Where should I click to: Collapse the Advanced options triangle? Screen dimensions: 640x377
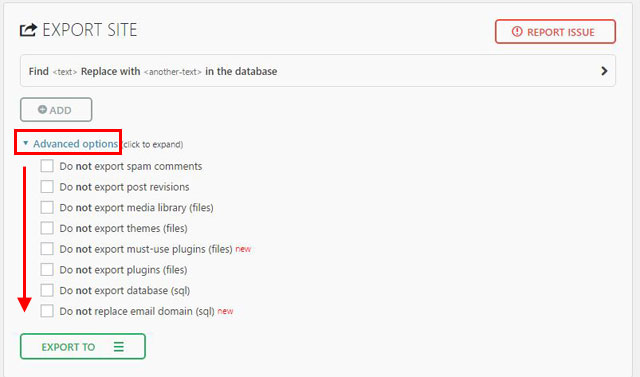click(x=25, y=143)
